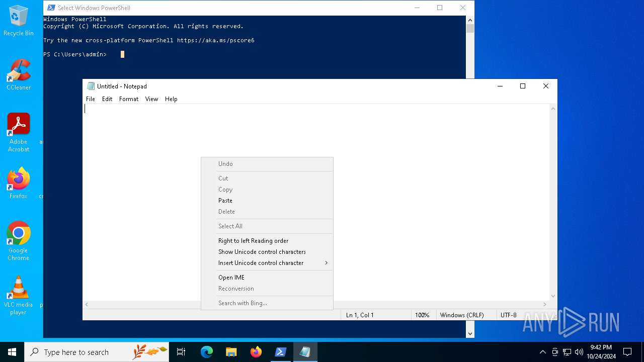644x362 pixels.
Task: Click Cut in the context menu
Action: [x=267, y=178]
